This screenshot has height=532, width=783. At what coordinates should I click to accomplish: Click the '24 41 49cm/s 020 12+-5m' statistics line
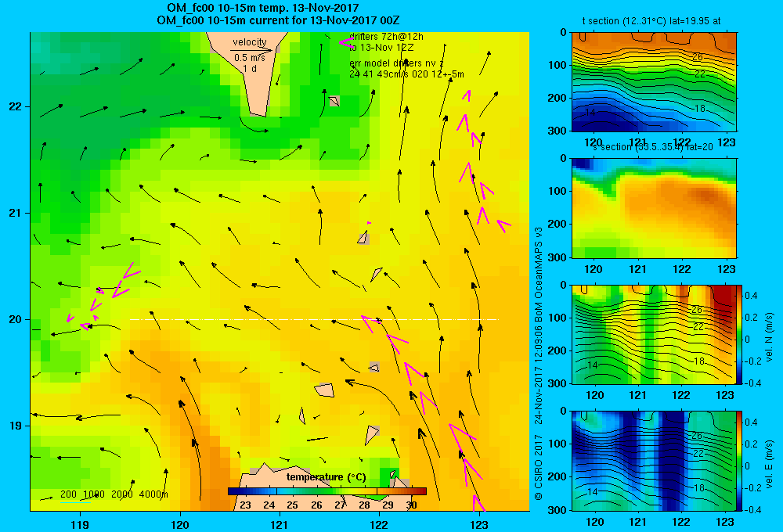(406, 74)
